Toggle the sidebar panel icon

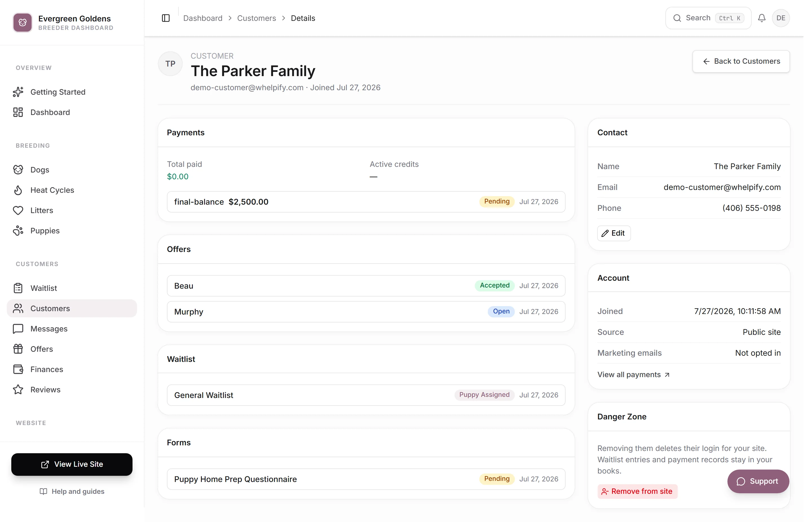point(166,18)
